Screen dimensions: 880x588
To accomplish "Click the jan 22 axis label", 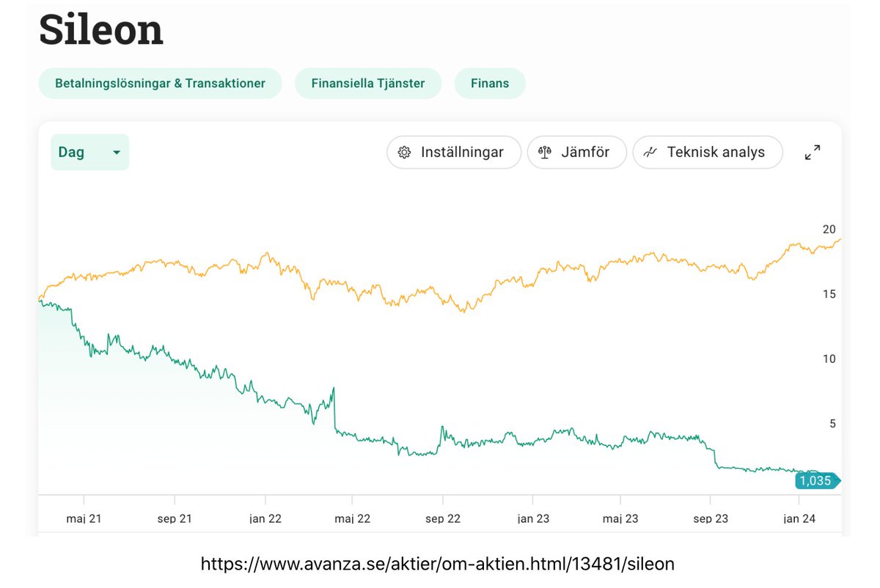I will [265, 518].
